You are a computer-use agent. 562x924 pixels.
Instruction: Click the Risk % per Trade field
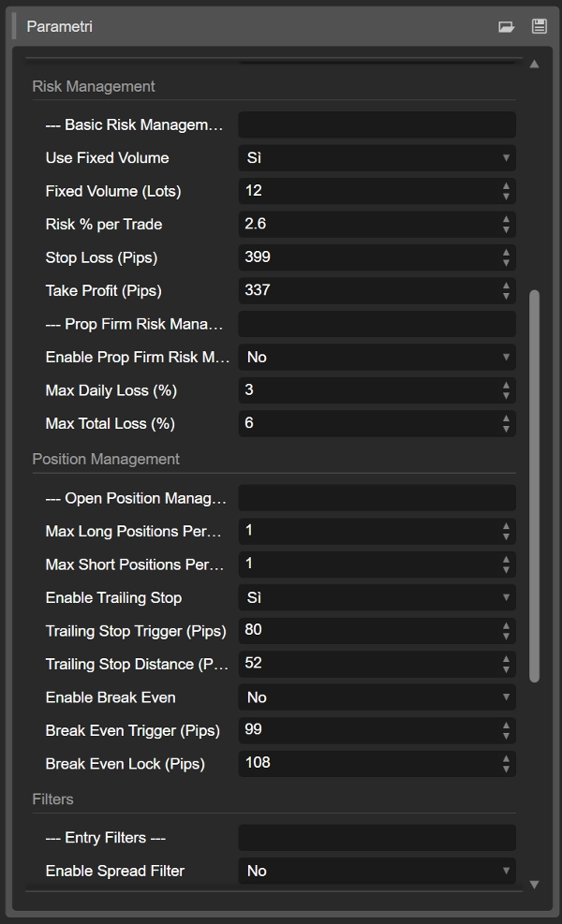367,225
